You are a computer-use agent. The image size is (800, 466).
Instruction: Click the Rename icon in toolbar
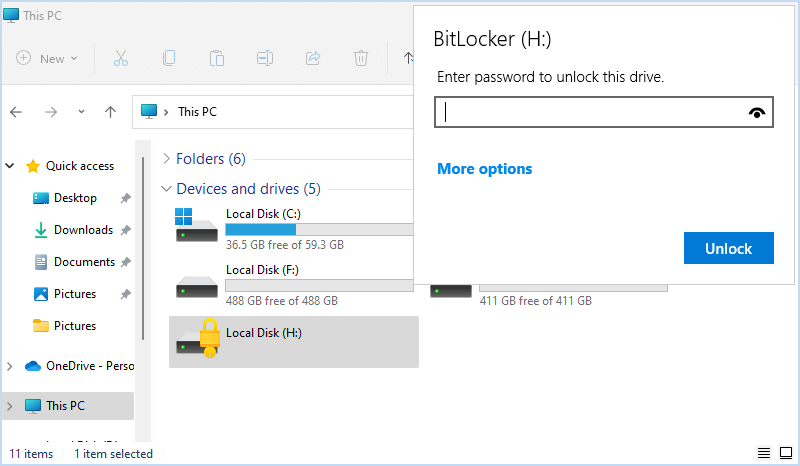point(265,58)
